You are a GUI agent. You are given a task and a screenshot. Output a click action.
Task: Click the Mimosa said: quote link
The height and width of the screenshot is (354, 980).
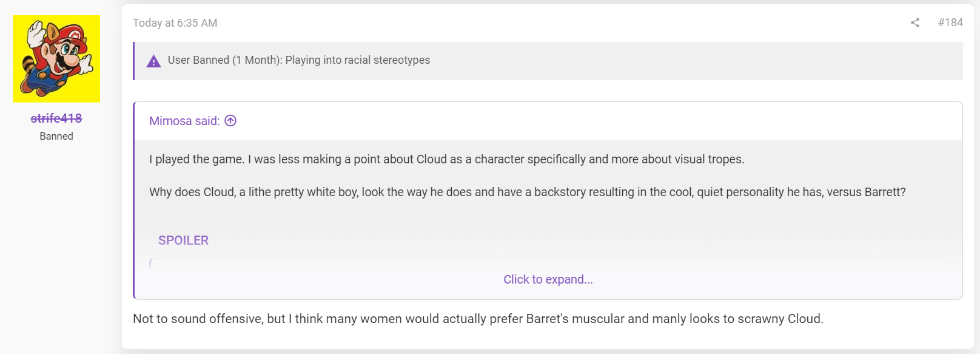184,121
